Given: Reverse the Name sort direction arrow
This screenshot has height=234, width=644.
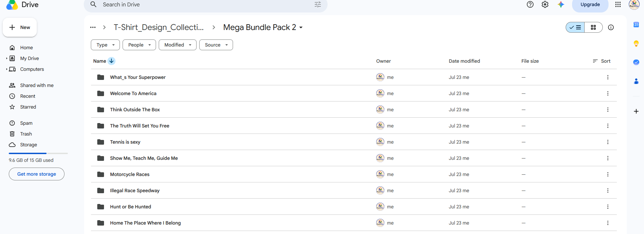Looking at the screenshot, I should [x=111, y=61].
